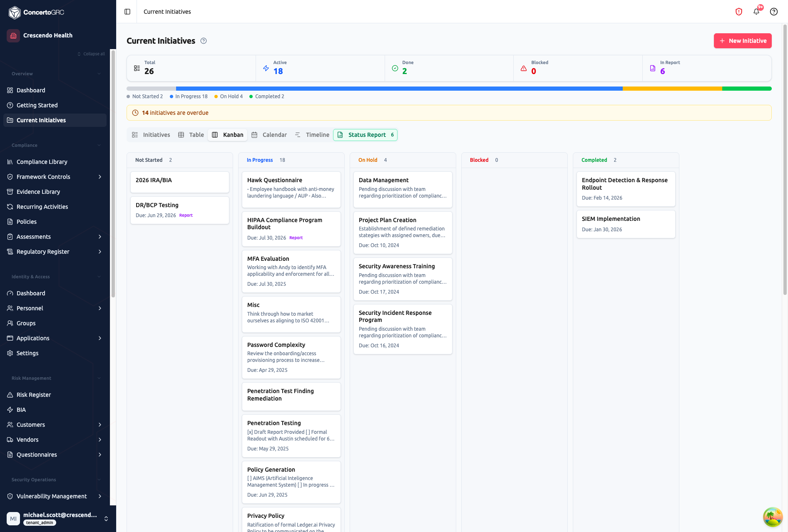
Task: Collapse the Overview sidebar section
Action: (x=99, y=74)
